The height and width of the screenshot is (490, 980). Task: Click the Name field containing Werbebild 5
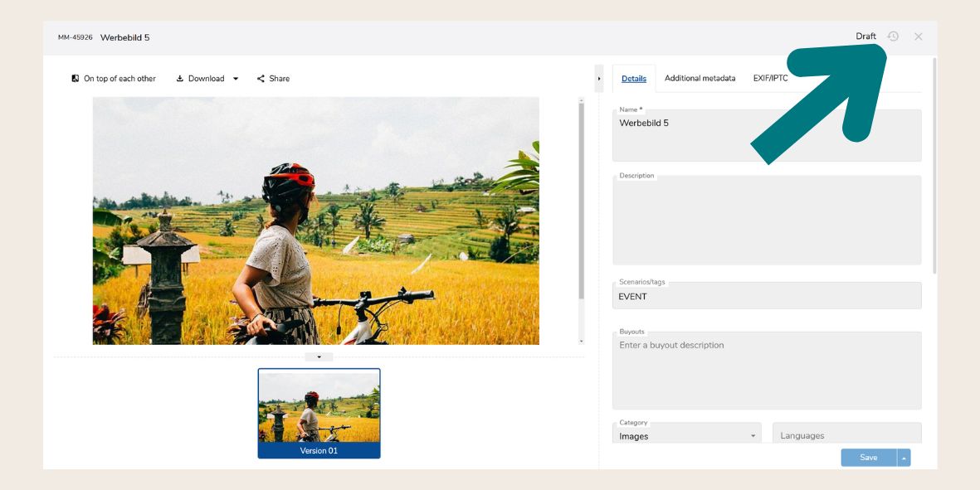766,136
